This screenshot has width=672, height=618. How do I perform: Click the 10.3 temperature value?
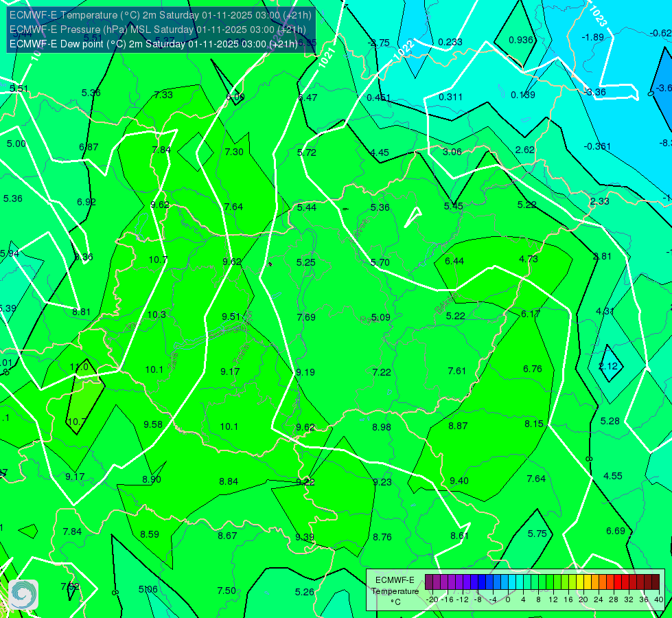(157, 314)
